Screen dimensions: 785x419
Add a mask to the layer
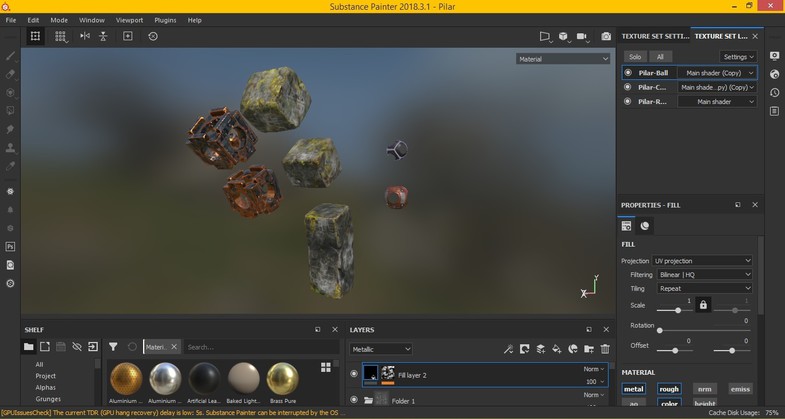point(524,349)
